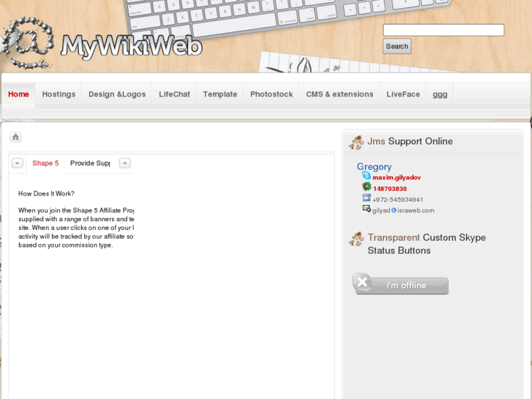Go to the LiveFace menu item
532x399 pixels.
[403, 94]
